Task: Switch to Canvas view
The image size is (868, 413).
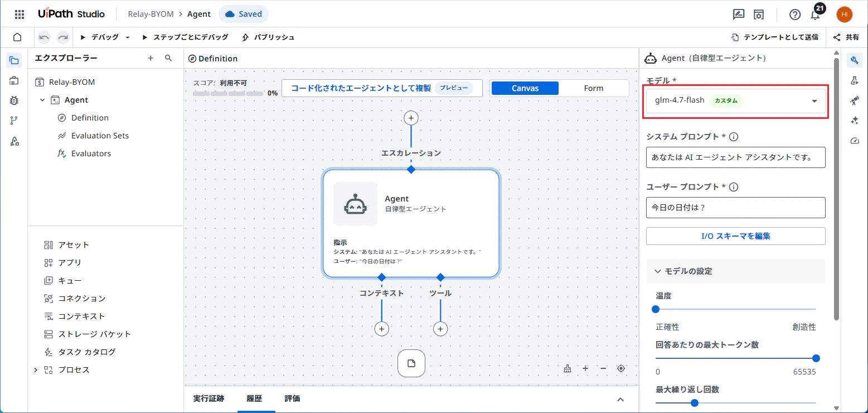Action: click(x=525, y=88)
